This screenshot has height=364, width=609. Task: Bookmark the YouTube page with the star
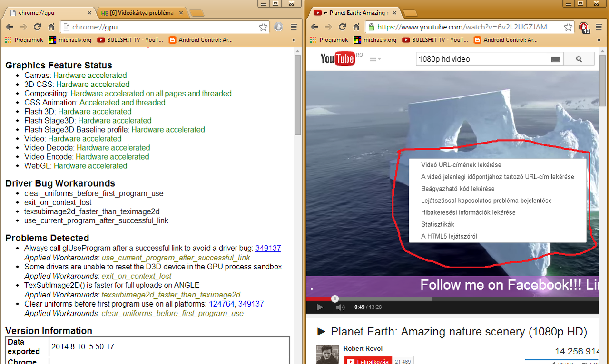568,27
